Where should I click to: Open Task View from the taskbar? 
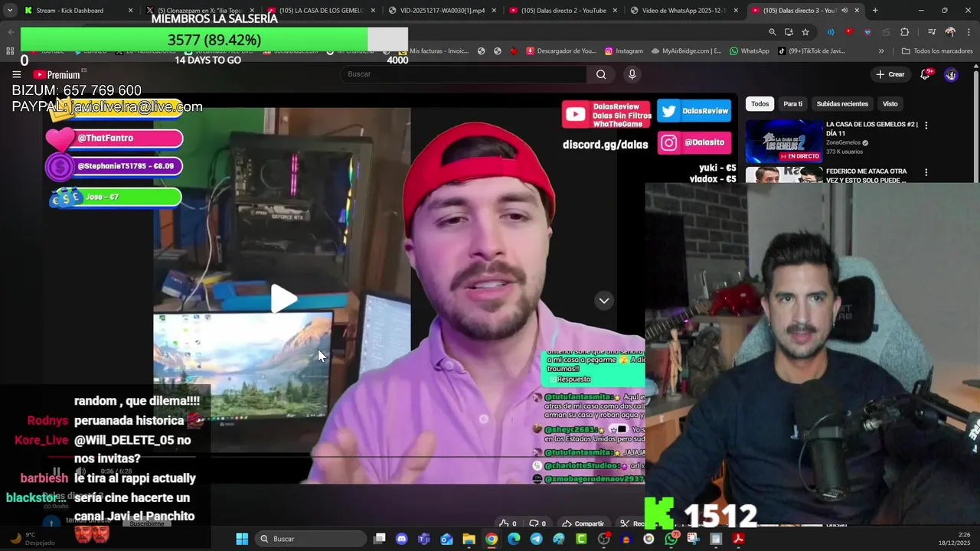click(379, 539)
